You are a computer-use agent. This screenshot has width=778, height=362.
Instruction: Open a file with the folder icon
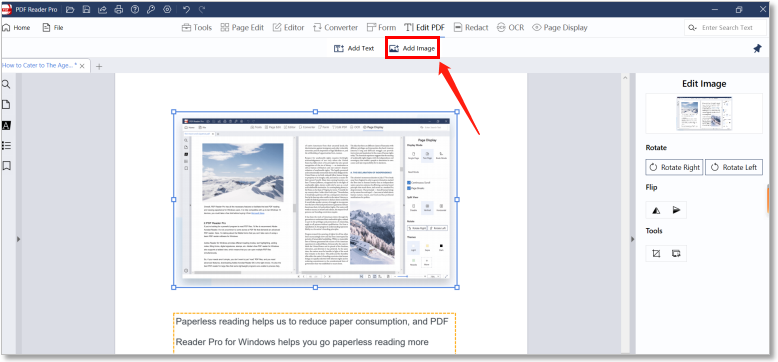point(70,9)
